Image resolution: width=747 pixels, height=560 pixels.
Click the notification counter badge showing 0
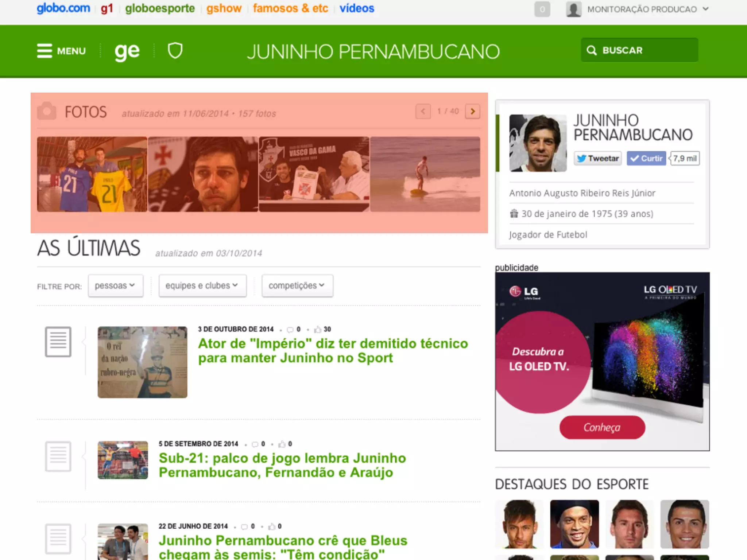pos(542,9)
